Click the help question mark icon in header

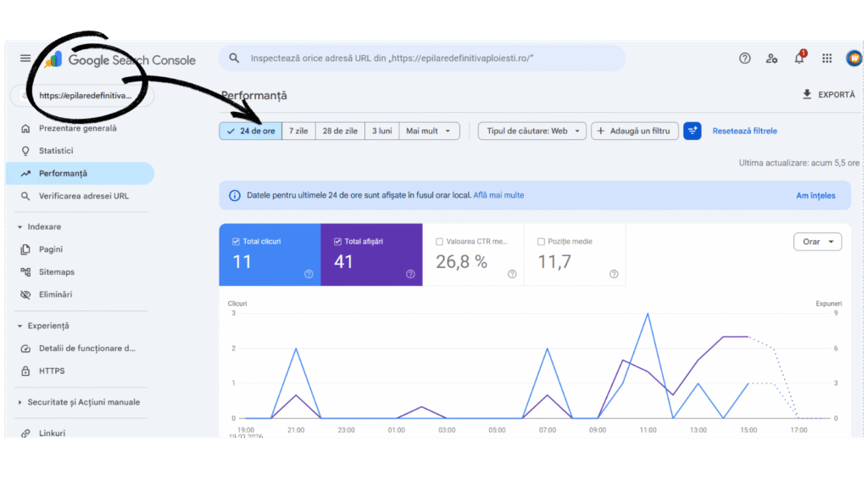tap(745, 59)
